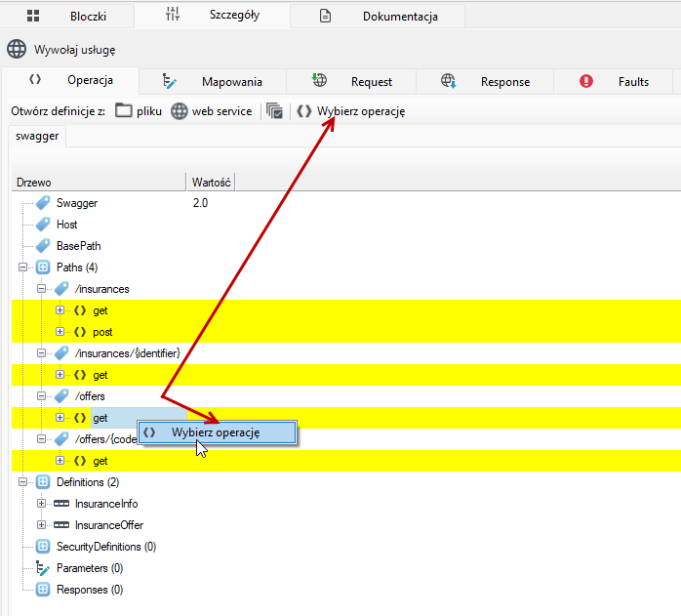Click the Parameters (0) tree icon
Viewport: 681px width, 616px height.
tap(43, 568)
